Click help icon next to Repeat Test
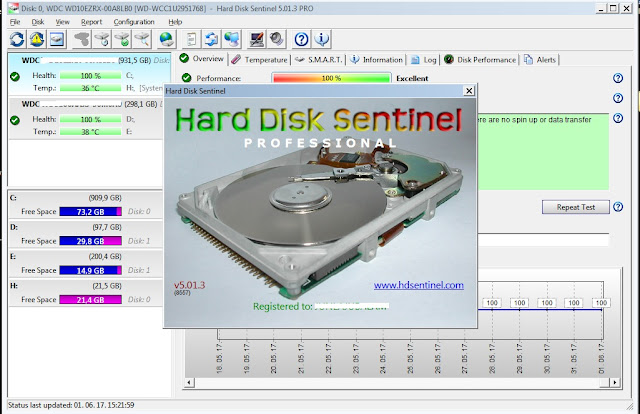This screenshot has width=640, height=414. (x=618, y=207)
